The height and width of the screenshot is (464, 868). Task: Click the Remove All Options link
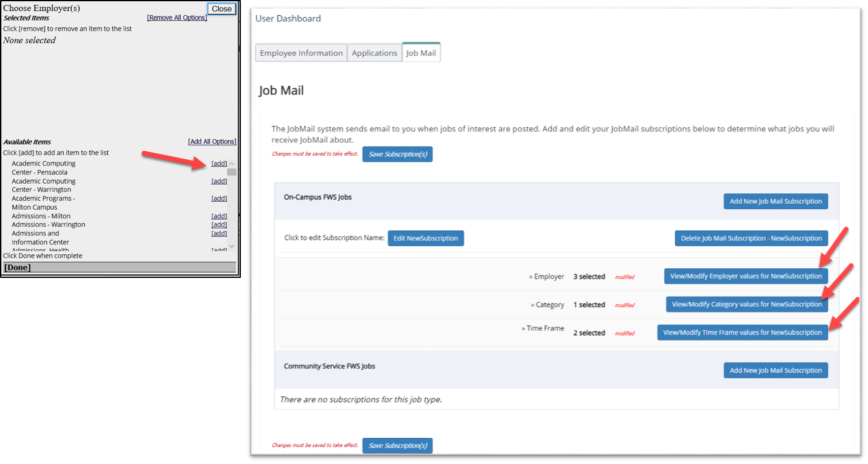click(x=177, y=18)
